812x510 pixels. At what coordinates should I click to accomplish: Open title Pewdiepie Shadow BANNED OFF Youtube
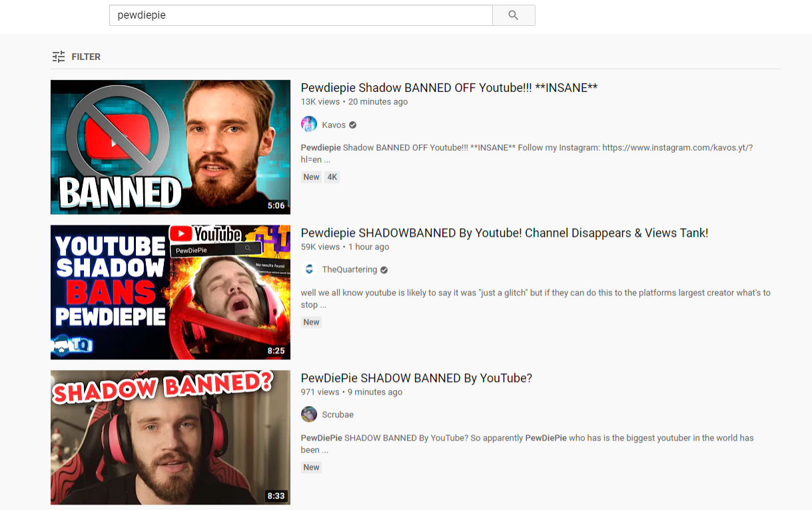click(449, 88)
